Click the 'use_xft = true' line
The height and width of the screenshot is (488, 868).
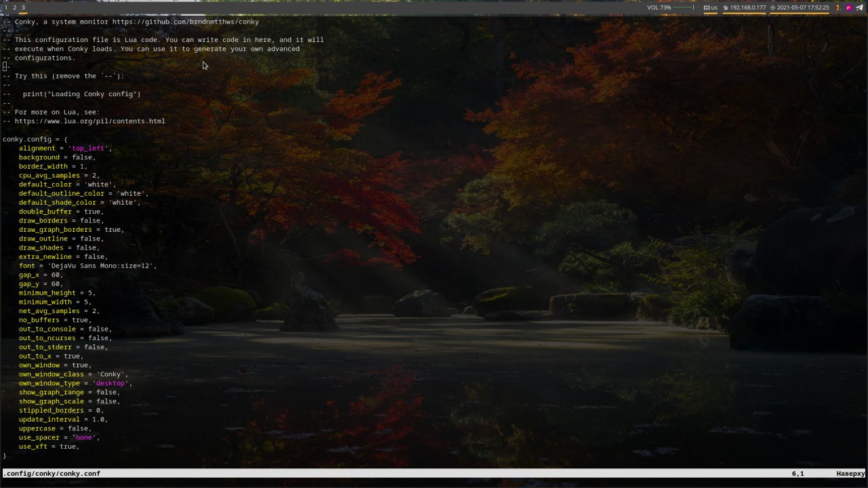coord(49,447)
